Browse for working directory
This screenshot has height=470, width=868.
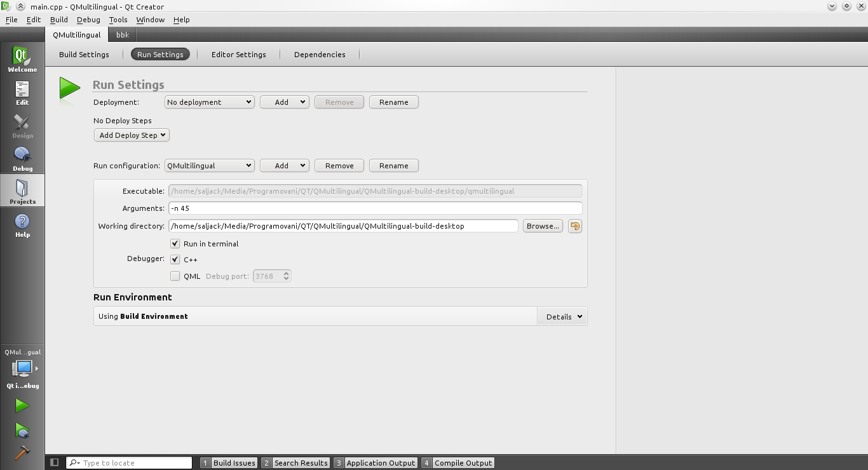[543, 226]
